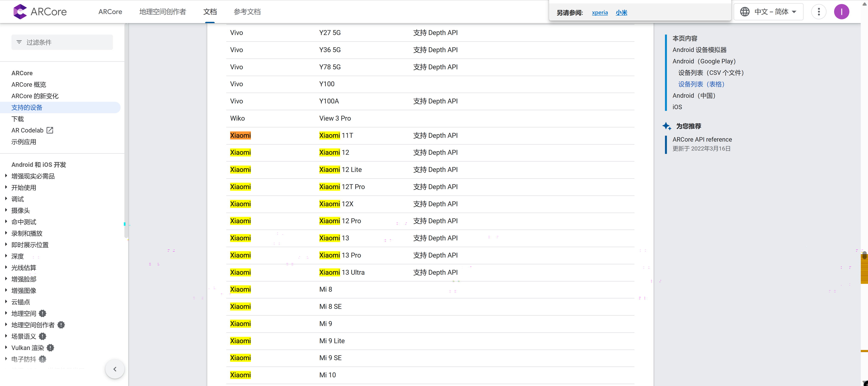This screenshot has height=386, width=868.
Task: Select ARCore 概览 in the sidebar
Action: click(x=29, y=84)
